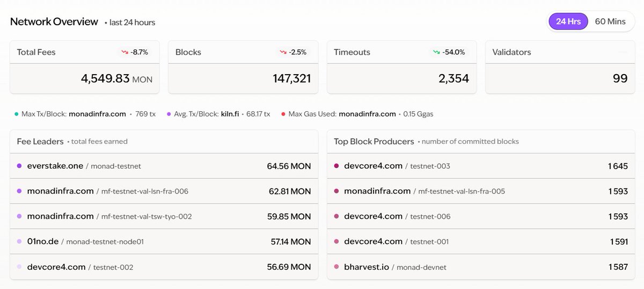Click the purple Avg. Tx/Block legend dot

[x=169, y=114]
